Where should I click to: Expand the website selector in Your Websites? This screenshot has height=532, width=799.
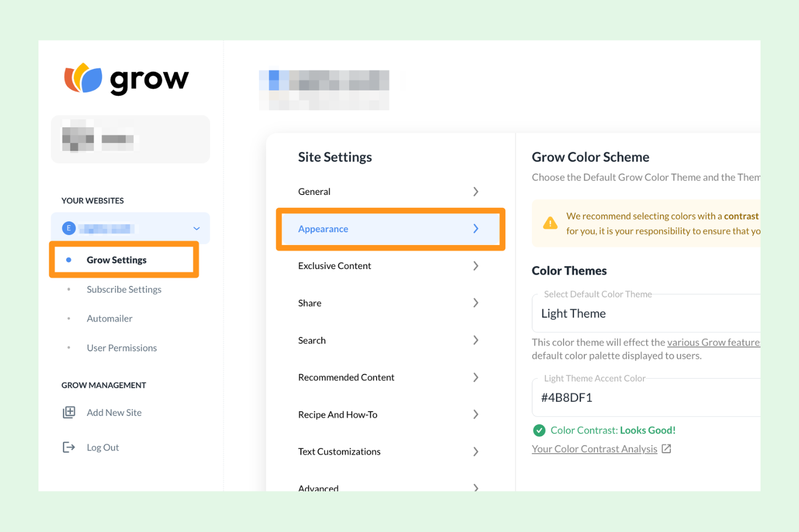196,228
